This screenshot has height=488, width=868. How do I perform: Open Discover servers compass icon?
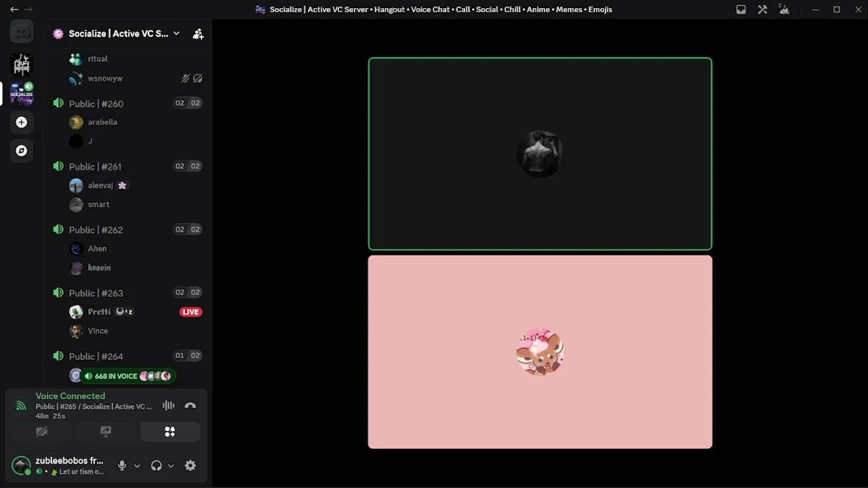pyautogui.click(x=22, y=150)
